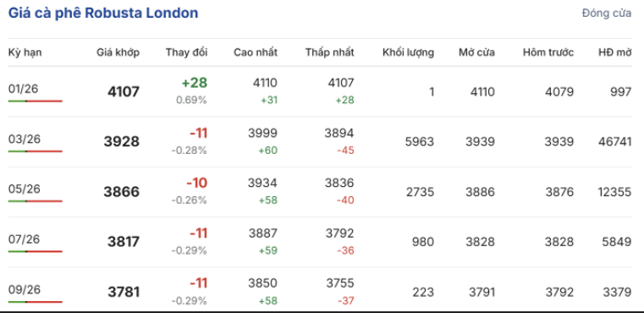The image size is (644, 313).
Task: Click the Cao nhất column header
Action: (256, 52)
